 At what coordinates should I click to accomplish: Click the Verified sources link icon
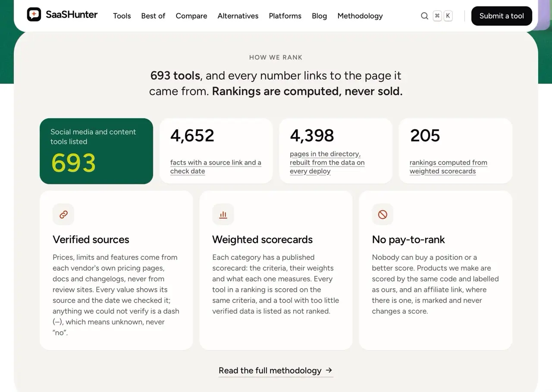[x=63, y=214]
